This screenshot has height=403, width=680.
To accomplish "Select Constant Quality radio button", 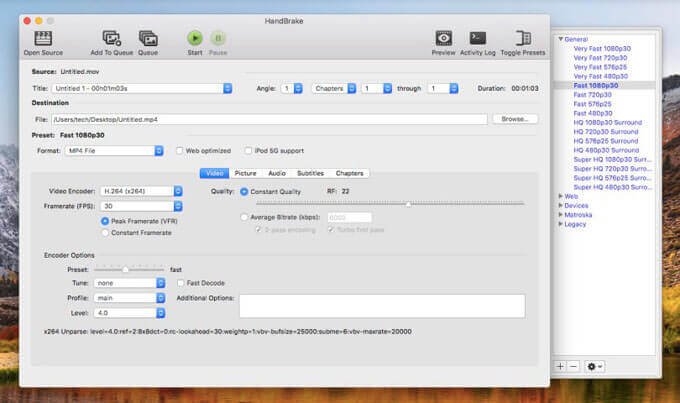I will [x=244, y=191].
